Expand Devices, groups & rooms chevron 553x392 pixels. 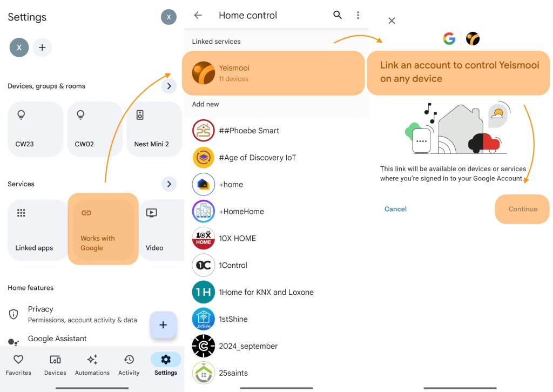coord(169,86)
